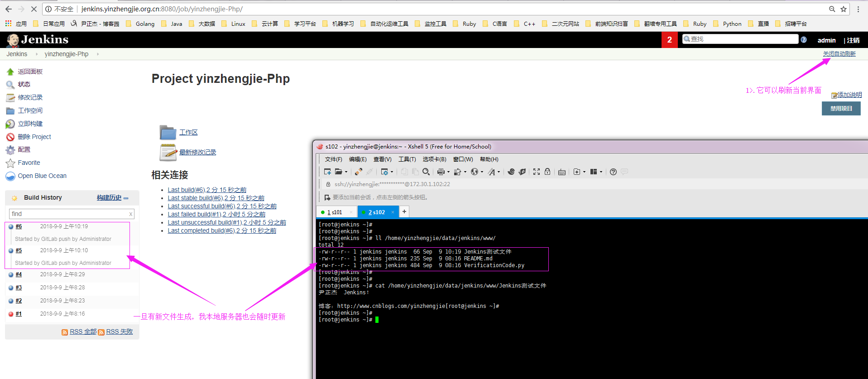Click the red notification badge showing 2
The height and width of the screenshot is (379, 868).
669,40
